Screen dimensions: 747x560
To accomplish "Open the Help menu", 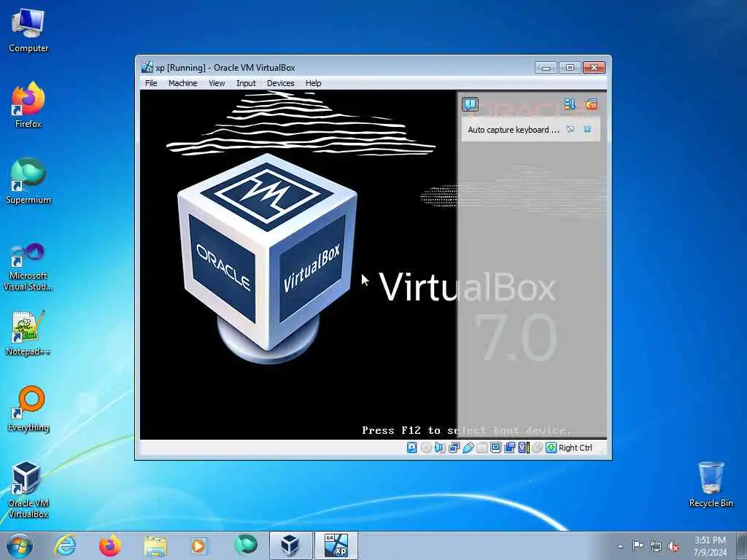I will pyautogui.click(x=313, y=83).
